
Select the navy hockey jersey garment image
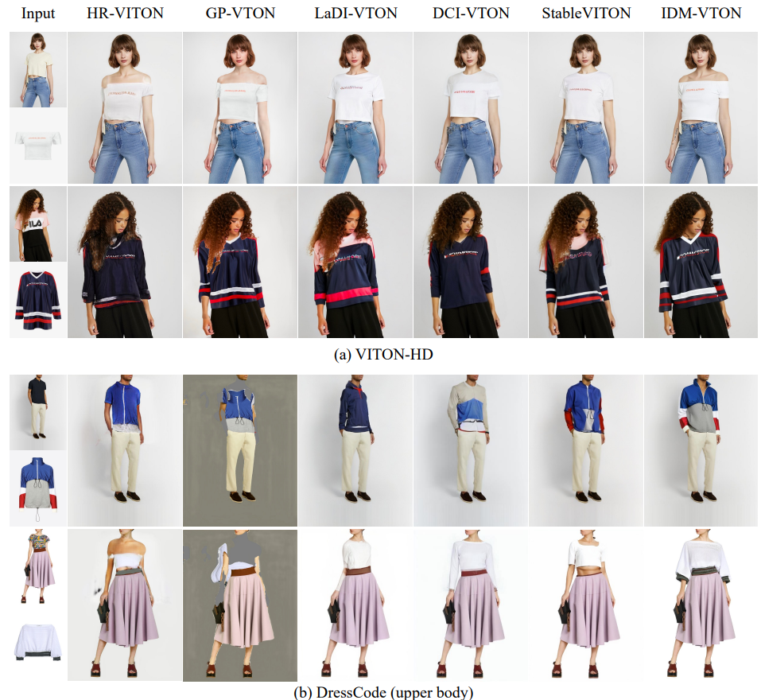[38, 301]
